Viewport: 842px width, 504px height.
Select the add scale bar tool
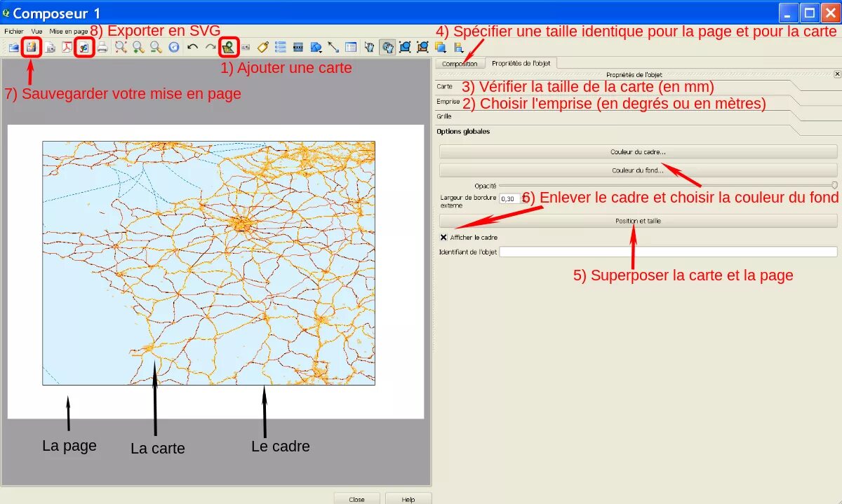tap(298, 48)
